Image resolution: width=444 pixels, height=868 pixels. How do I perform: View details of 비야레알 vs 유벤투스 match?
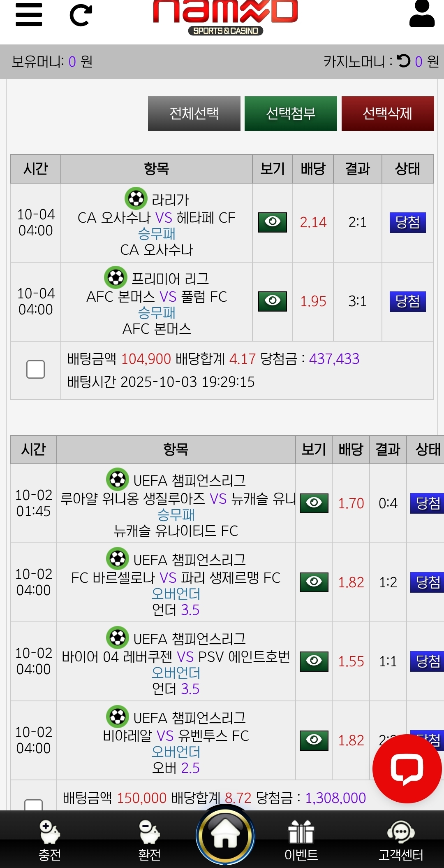[x=314, y=740]
